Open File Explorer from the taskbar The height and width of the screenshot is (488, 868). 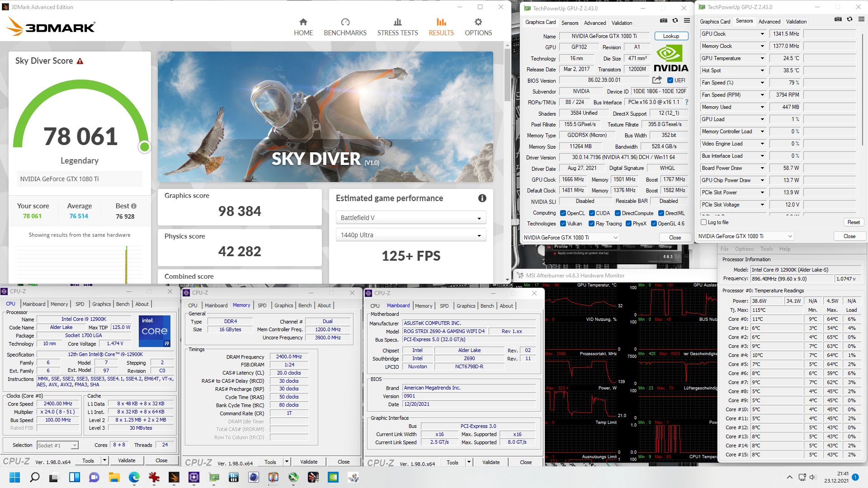(x=114, y=477)
